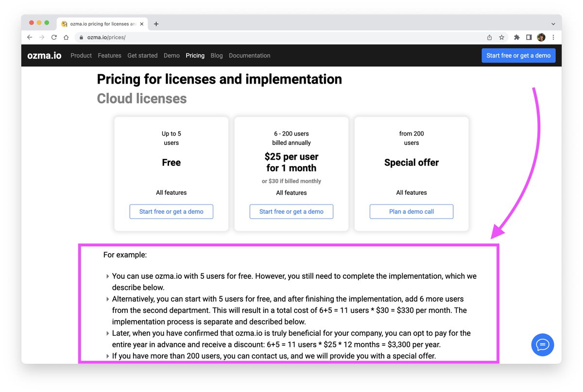Click the Plan a demo call button
Viewport: 583px width, 392px height.
click(412, 211)
